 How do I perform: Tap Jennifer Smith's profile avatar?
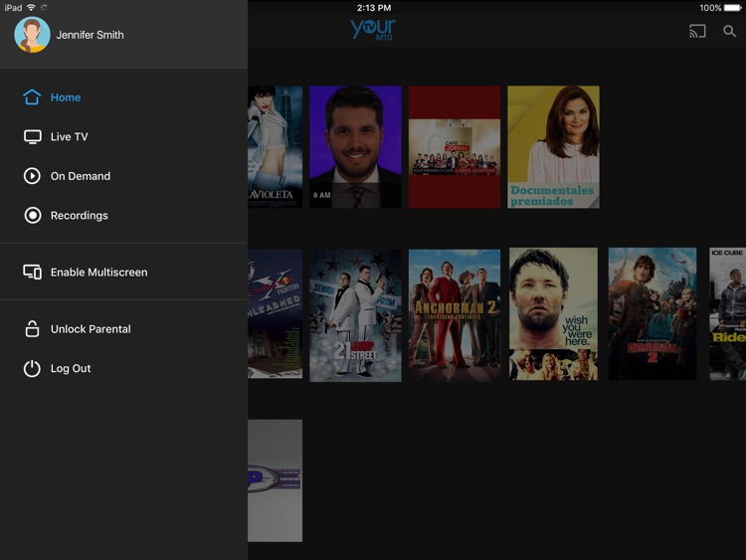[33, 35]
